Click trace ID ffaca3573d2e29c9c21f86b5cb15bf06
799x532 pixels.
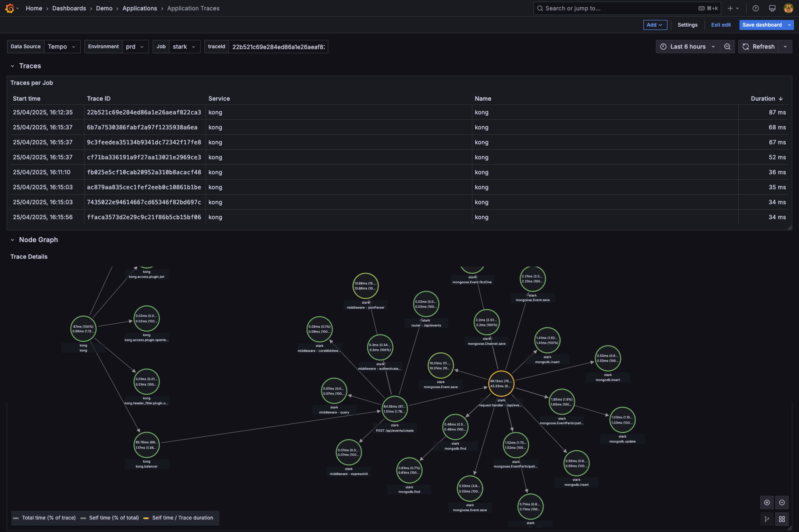144,217
